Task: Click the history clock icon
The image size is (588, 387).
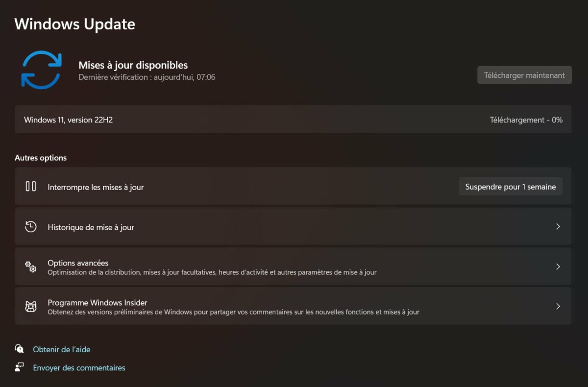Action: click(x=31, y=226)
